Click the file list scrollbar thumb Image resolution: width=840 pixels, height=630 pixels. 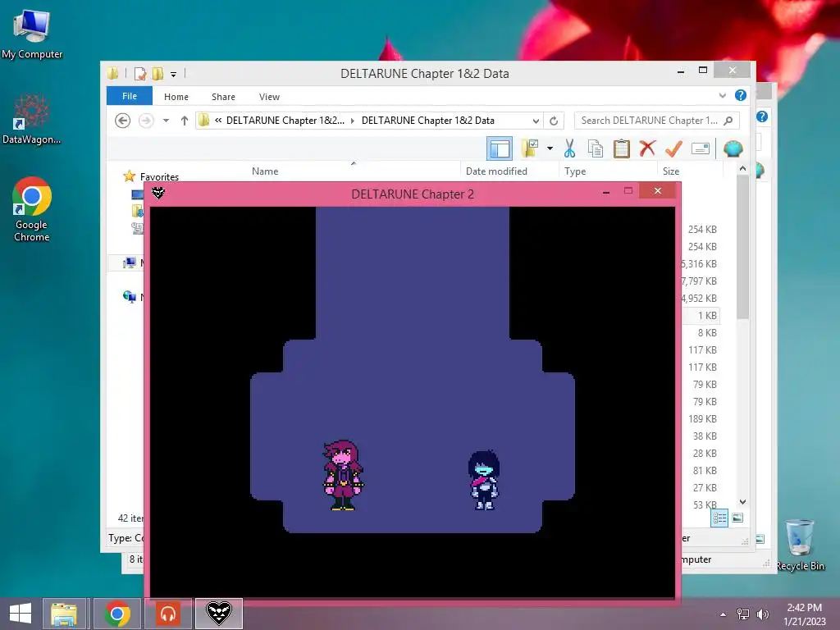(742, 248)
